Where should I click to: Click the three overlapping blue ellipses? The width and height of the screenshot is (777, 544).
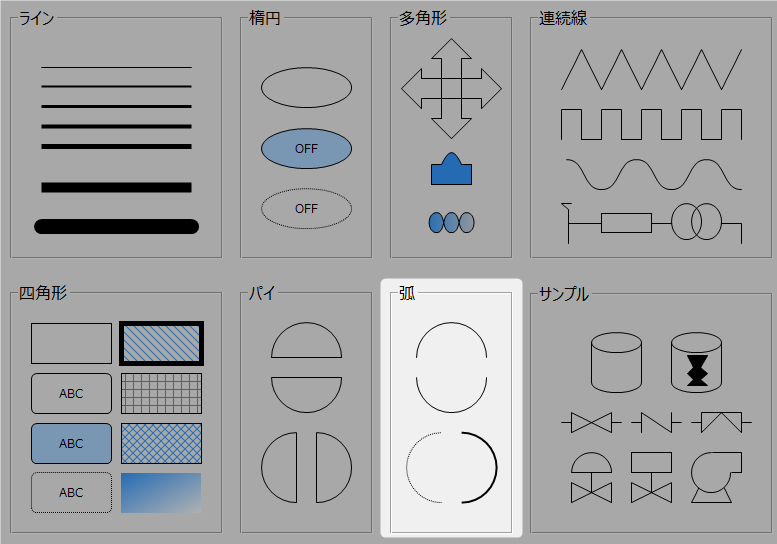point(451,222)
